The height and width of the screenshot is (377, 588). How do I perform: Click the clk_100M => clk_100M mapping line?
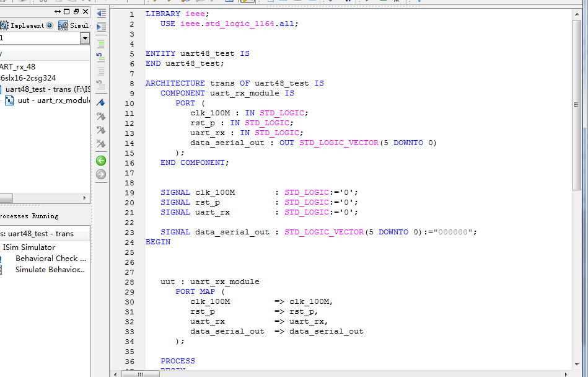[261, 301]
